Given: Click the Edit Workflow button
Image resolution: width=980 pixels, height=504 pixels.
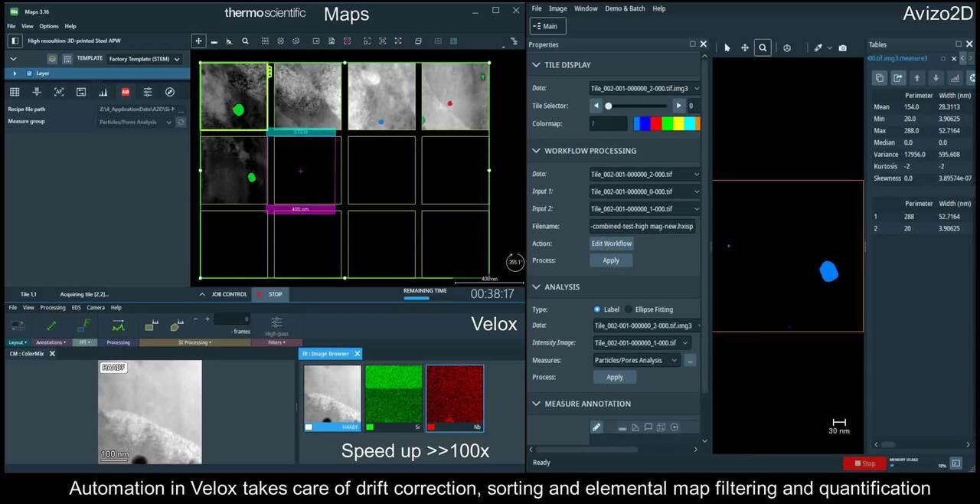Looking at the screenshot, I should click(x=611, y=244).
